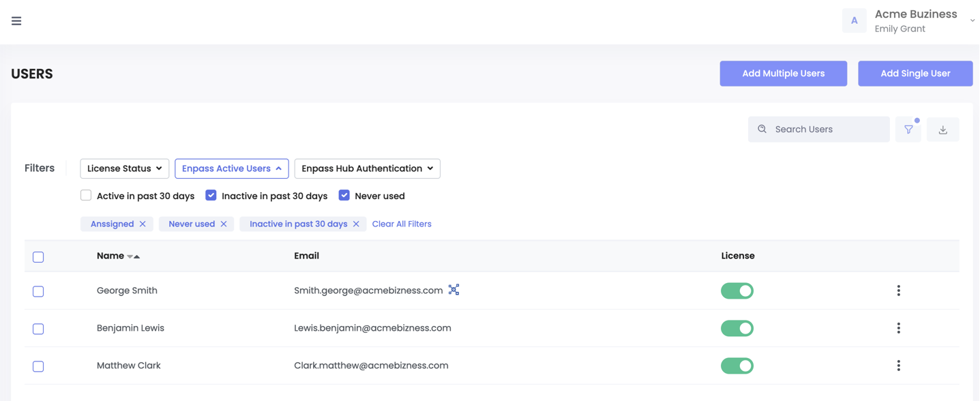980x401 pixels.
Task: Open the three-dot menu for Benjamin Lewis
Action: click(898, 328)
